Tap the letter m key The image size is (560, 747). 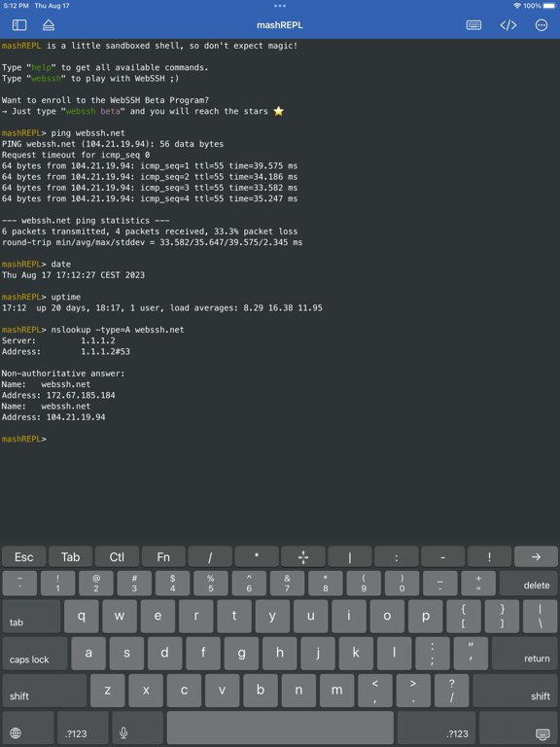click(336, 691)
